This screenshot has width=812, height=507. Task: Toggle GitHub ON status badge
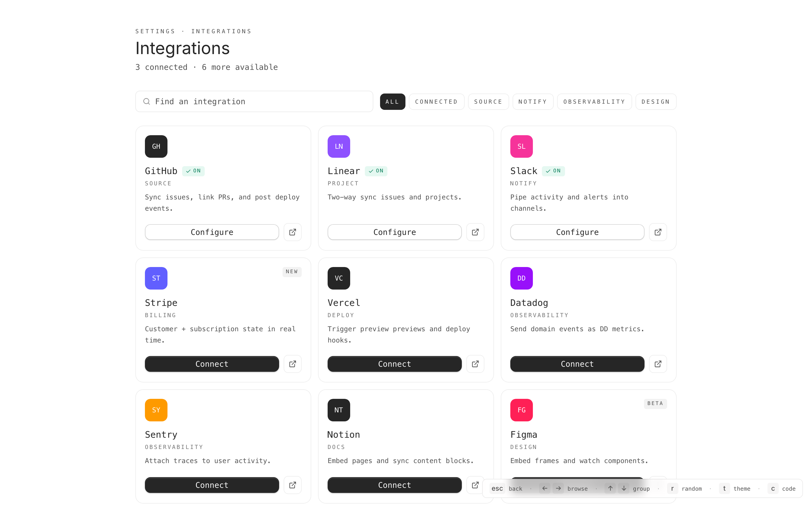(x=193, y=171)
